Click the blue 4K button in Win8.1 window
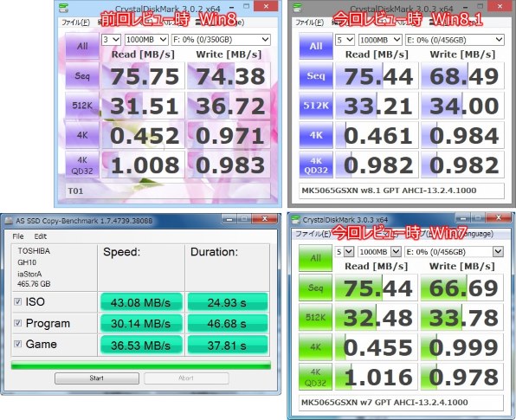Screen dimensions: 516x420 pos(316,135)
